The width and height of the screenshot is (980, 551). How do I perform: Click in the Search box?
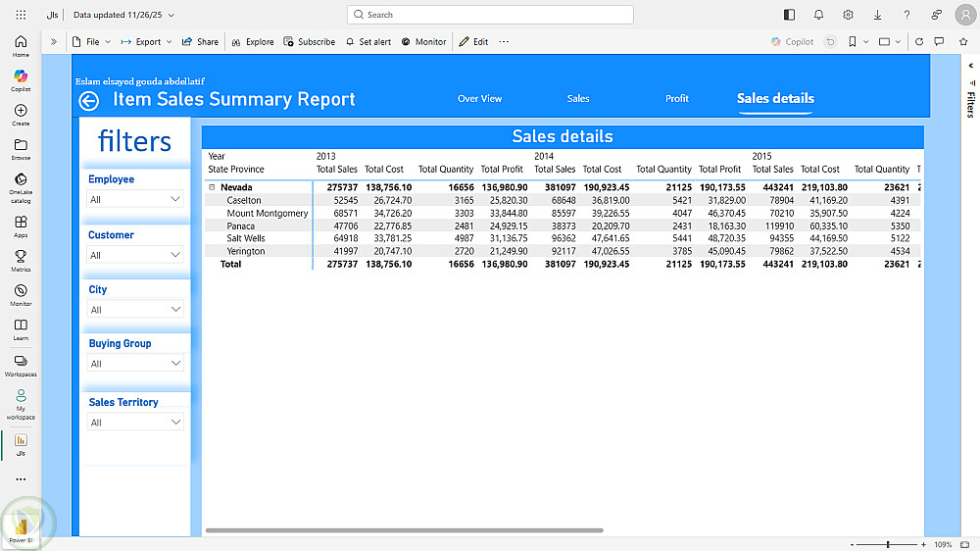(x=490, y=15)
